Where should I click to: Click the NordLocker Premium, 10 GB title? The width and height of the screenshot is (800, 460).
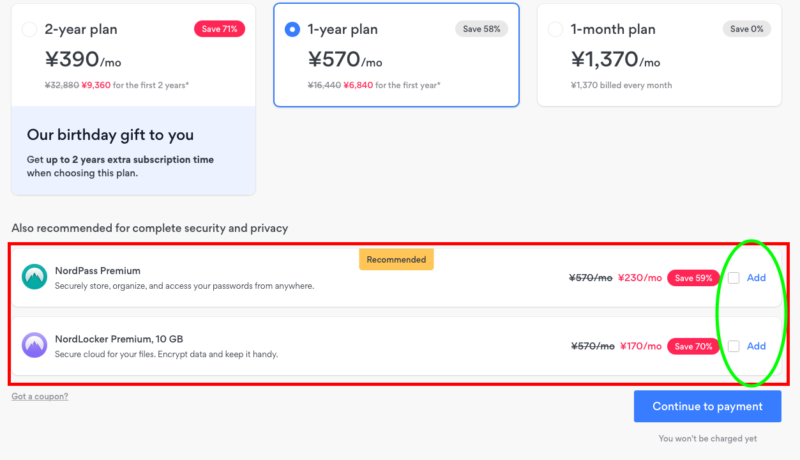(x=119, y=339)
